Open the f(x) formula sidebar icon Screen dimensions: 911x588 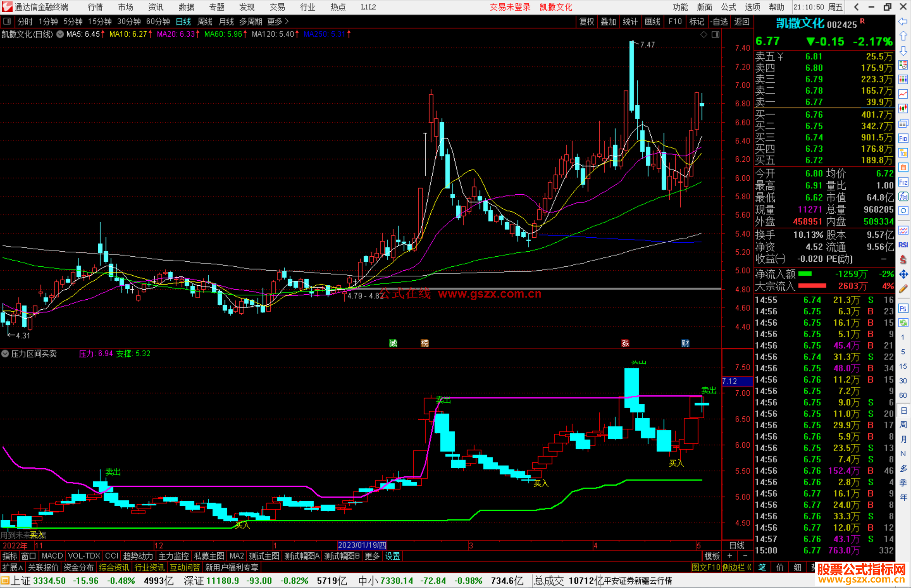(x=903, y=196)
